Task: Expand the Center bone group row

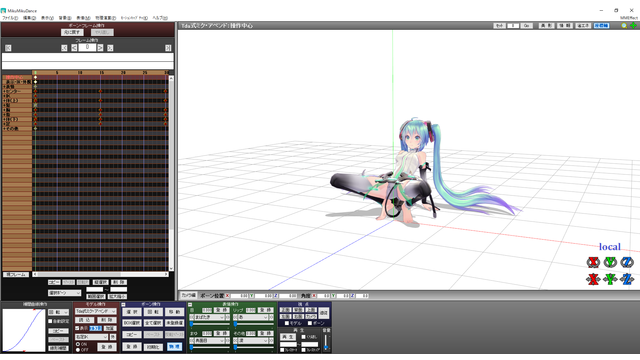Action: [4, 91]
